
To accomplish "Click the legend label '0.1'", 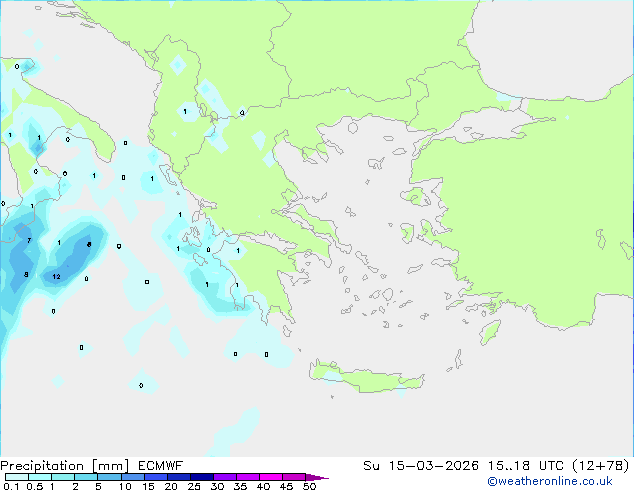I will click(x=11, y=486).
